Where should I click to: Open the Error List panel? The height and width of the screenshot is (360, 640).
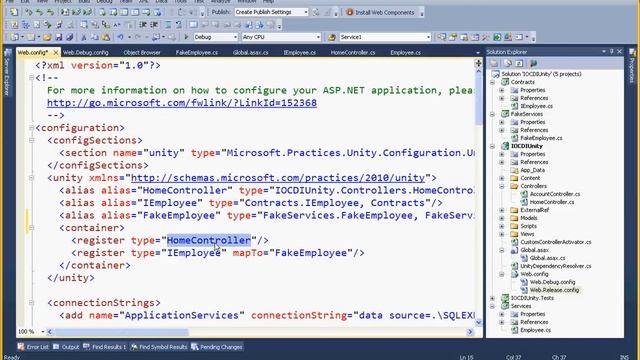(33, 347)
